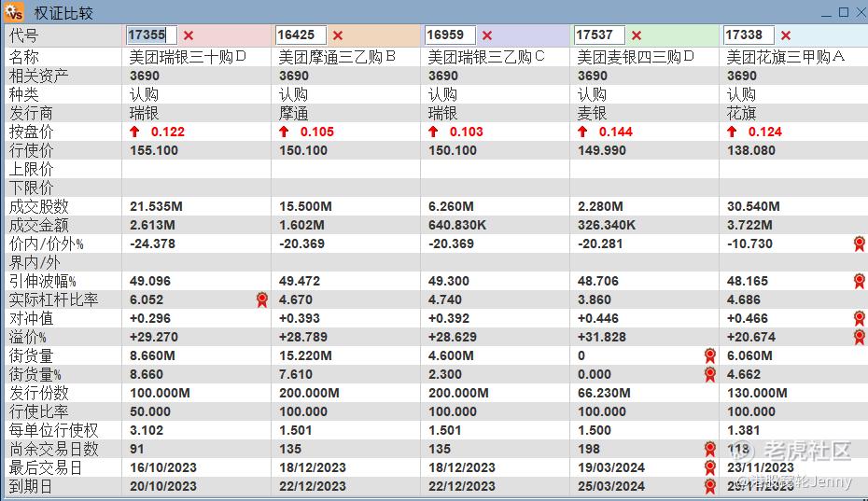Screen dimensions: 868x501
Task: Click the conversion ratio value 50.000
Action: (150, 411)
